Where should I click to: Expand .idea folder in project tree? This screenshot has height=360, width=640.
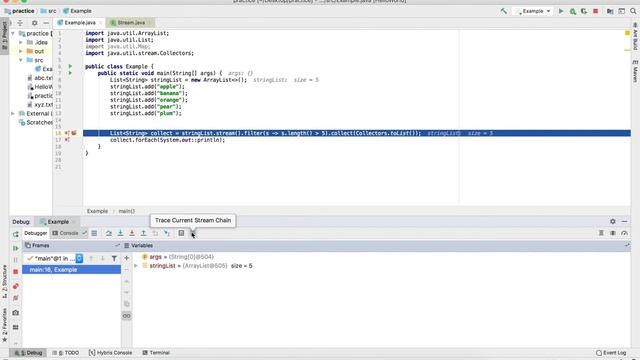[21, 42]
